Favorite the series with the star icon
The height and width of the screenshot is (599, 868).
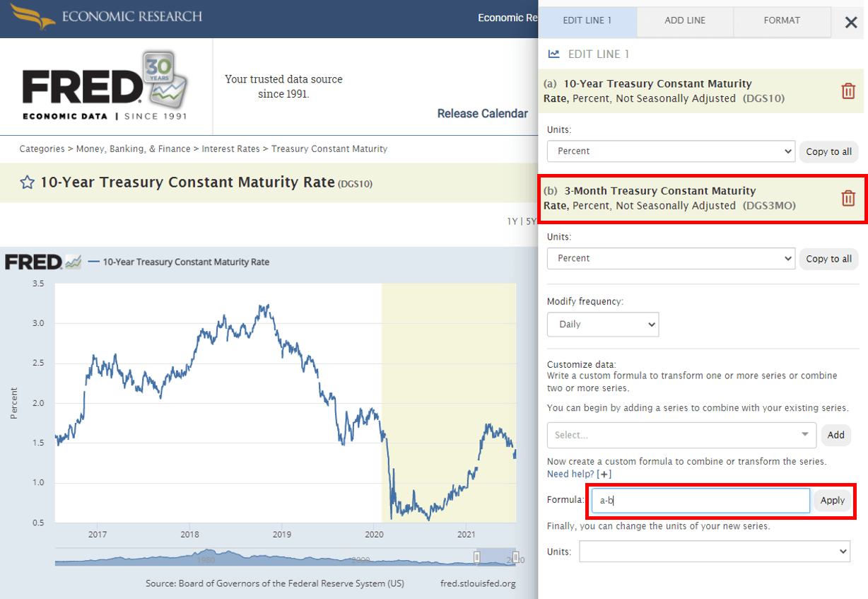pos(28,182)
